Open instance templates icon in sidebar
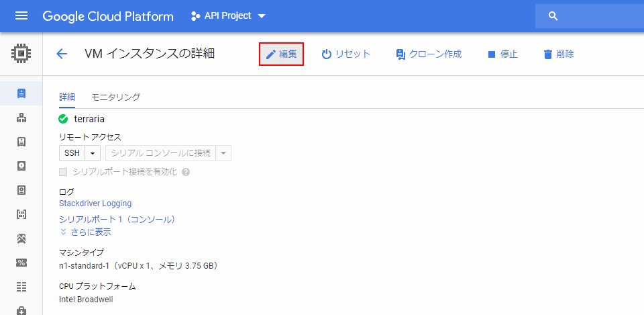 coord(21,142)
